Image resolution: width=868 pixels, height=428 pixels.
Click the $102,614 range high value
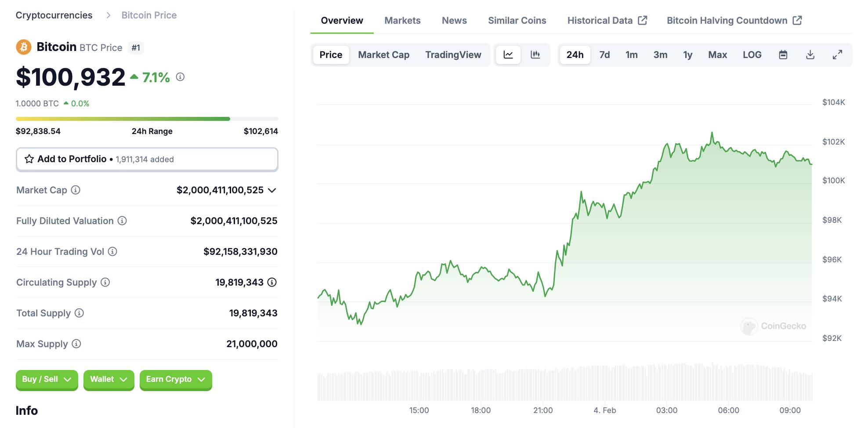(260, 131)
